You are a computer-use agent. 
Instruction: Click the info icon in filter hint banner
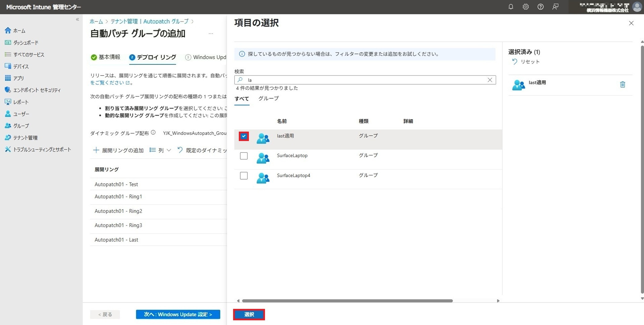coord(242,54)
